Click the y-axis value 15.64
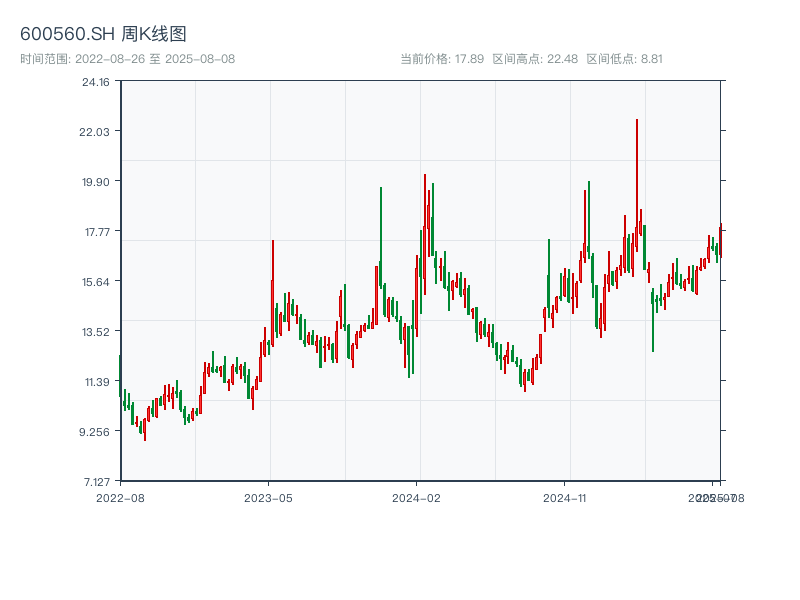The width and height of the screenshot is (800, 600). point(96,283)
